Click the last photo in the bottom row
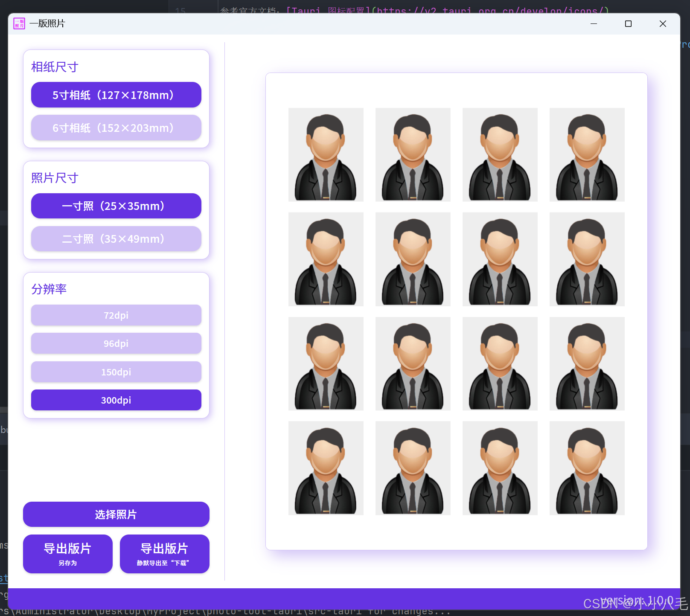690x616 pixels. coord(587,468)
